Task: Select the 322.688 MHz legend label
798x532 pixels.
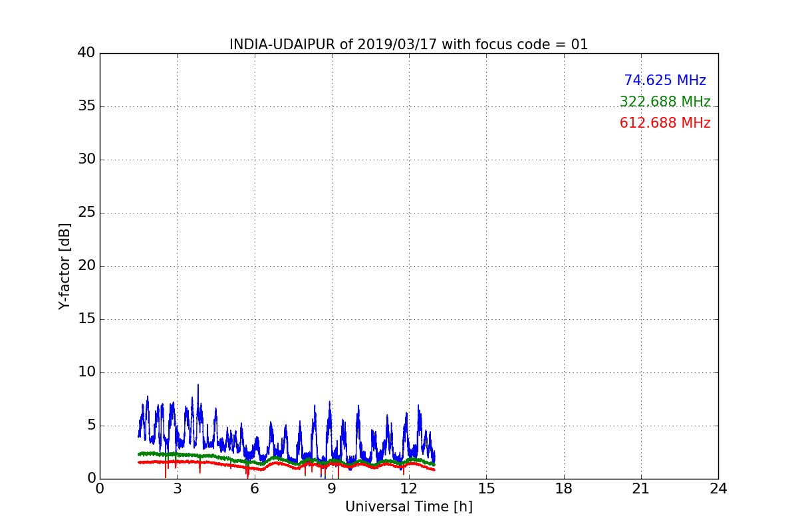Action: click(x=665, y=102)
